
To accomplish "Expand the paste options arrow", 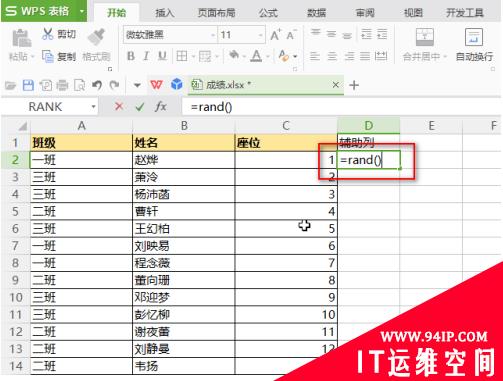I will click(33, 57).
